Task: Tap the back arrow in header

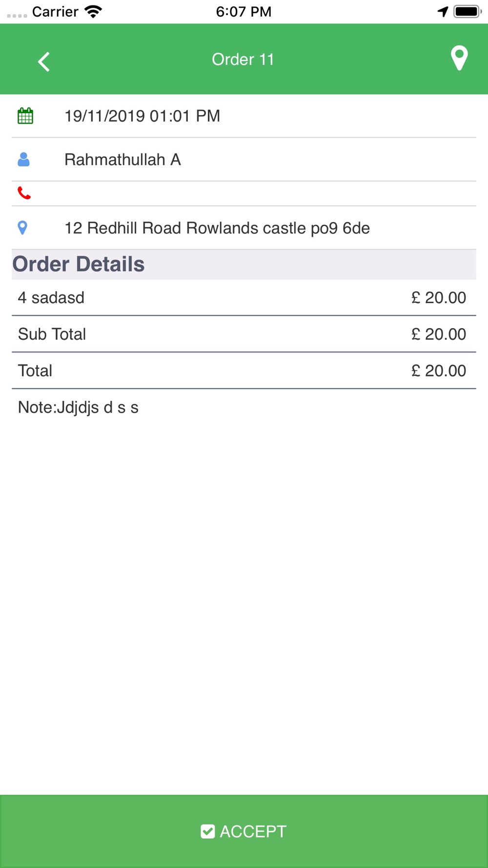Action: point(44,62)
